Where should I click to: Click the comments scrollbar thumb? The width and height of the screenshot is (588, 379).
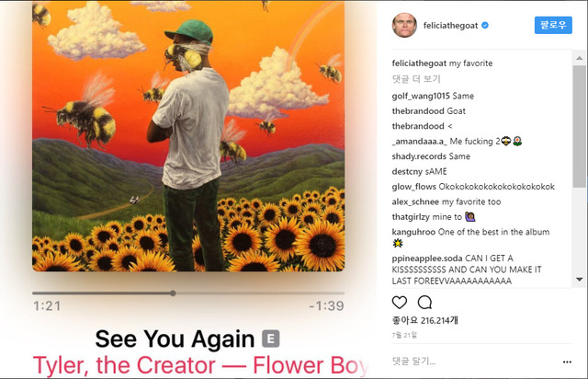point(580,126)
